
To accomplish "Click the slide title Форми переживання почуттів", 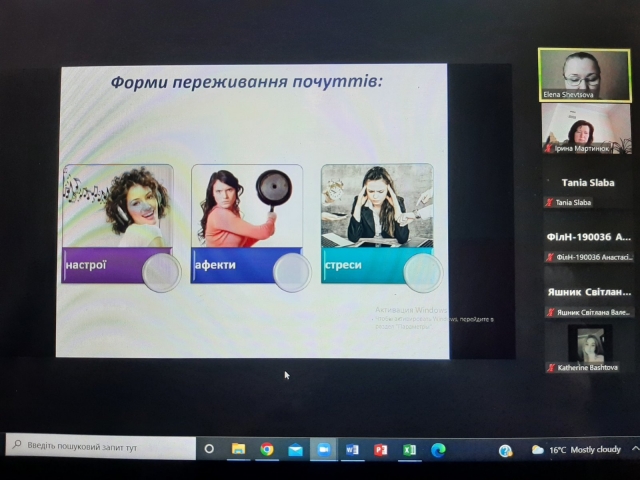I will (x=246, y=82).
